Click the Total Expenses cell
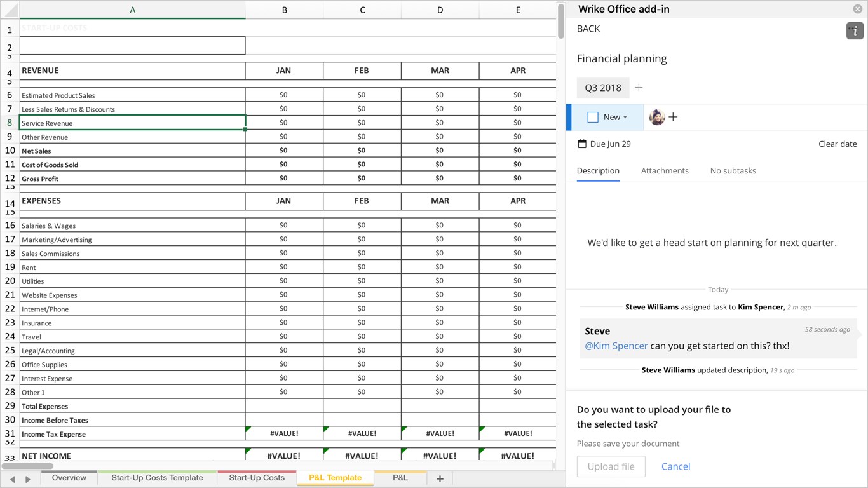This screenshot has height=488, width=868. pos(132,406)
